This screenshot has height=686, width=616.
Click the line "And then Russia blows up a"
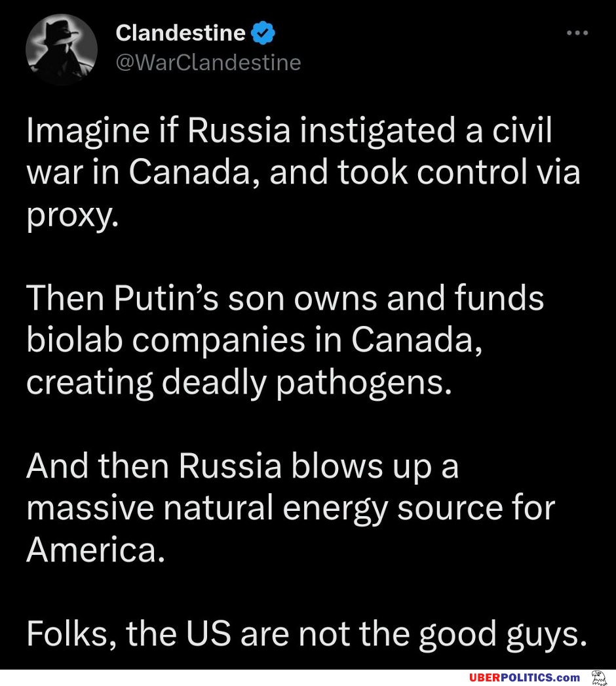tap(242, 466)
